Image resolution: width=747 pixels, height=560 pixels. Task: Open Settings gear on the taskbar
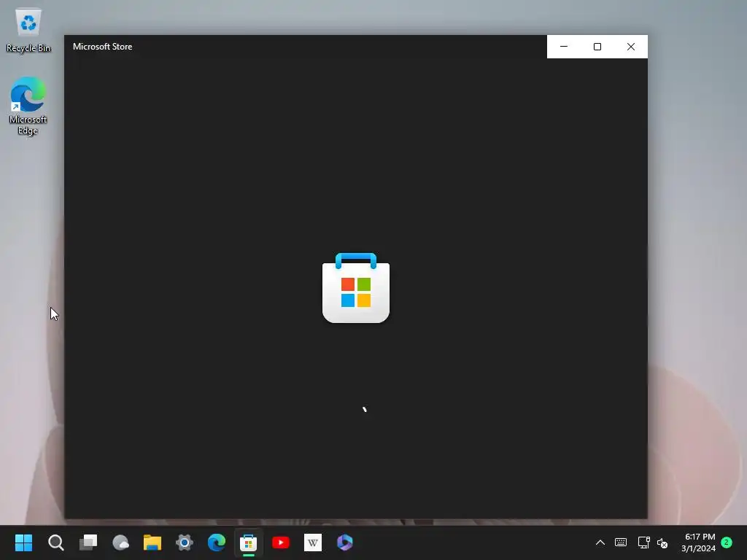coord(185,542)
